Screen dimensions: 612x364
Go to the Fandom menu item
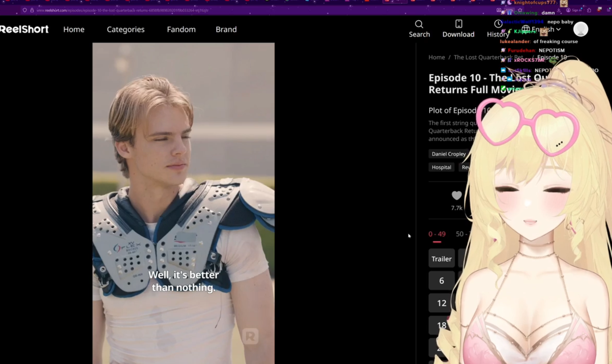[181, 29]
